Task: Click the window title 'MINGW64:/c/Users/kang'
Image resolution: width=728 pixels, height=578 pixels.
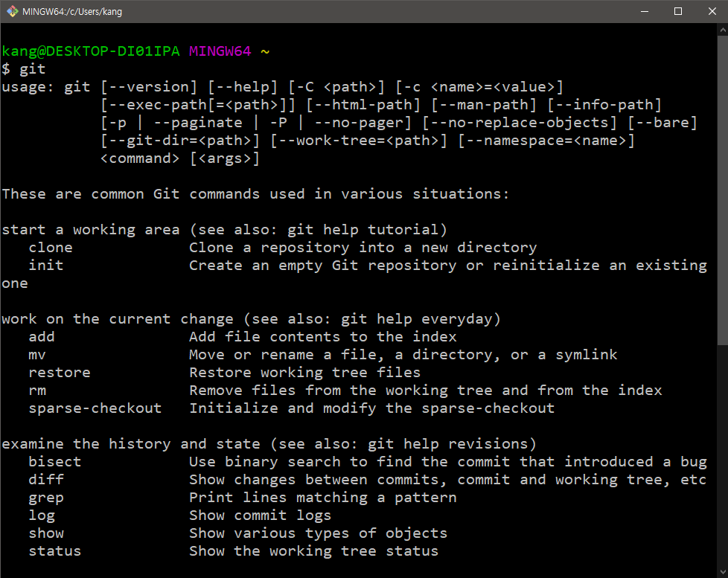Action: (72, 12)
